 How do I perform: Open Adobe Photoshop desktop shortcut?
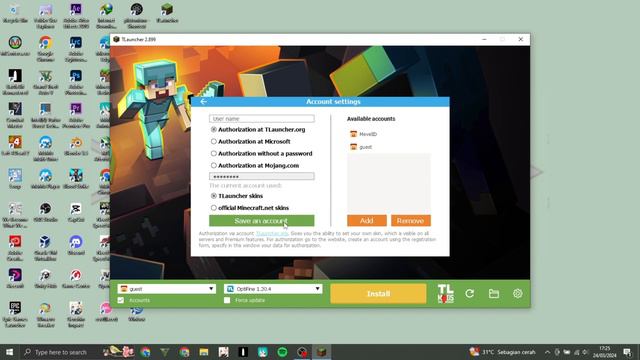(x=76, y=82)
